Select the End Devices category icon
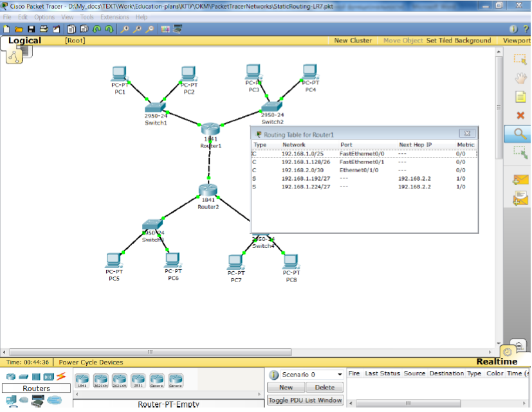 pyautogui.click(x=11, y=401)
